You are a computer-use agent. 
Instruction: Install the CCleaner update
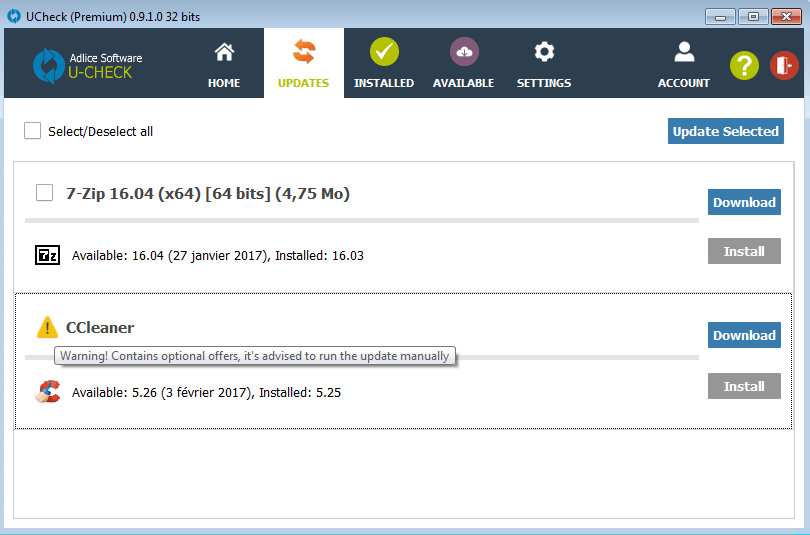(744, 386)
